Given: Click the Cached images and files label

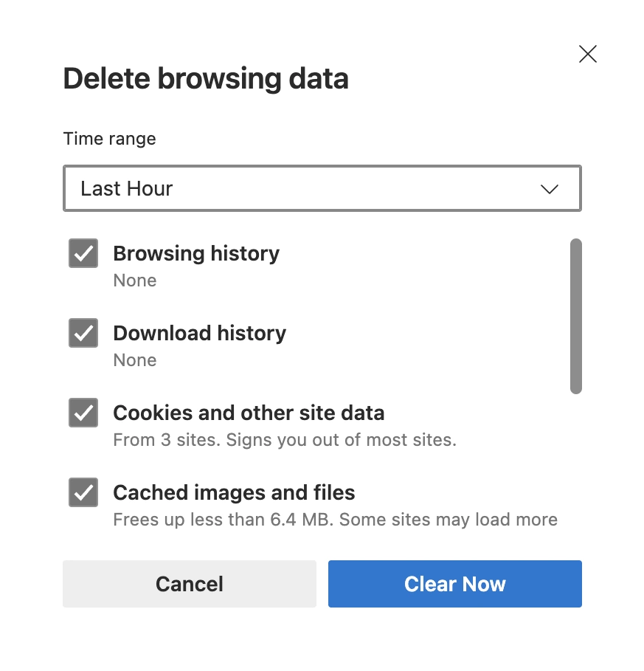Looking at the screenshot, I should click(x=233, y=492).
